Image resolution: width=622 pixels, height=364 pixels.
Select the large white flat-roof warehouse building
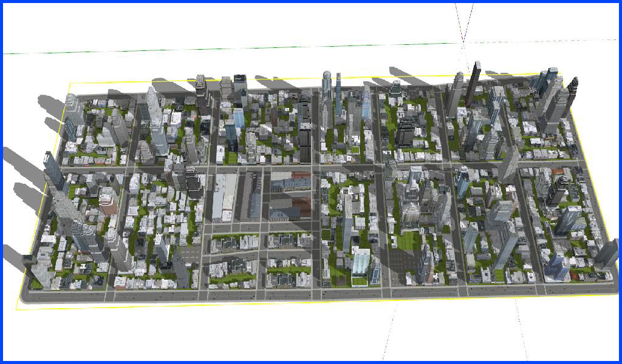tap(224, 197)
